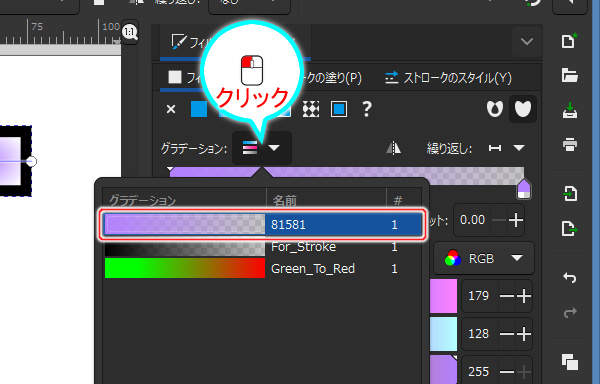Switch to the フィル tab with the square icon

(x=185, y=78)
